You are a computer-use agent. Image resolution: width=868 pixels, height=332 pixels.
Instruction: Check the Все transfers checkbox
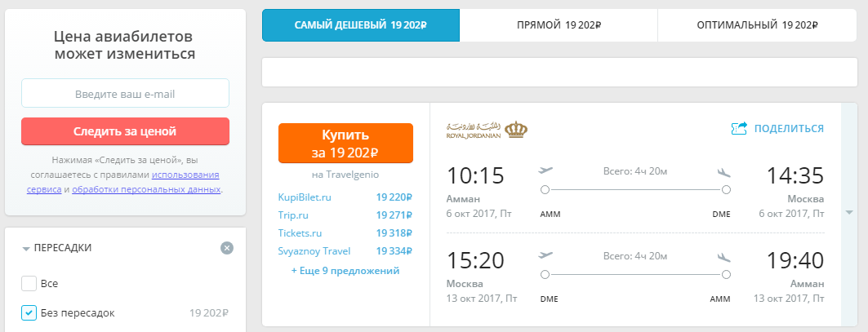[x=29, y=283]
